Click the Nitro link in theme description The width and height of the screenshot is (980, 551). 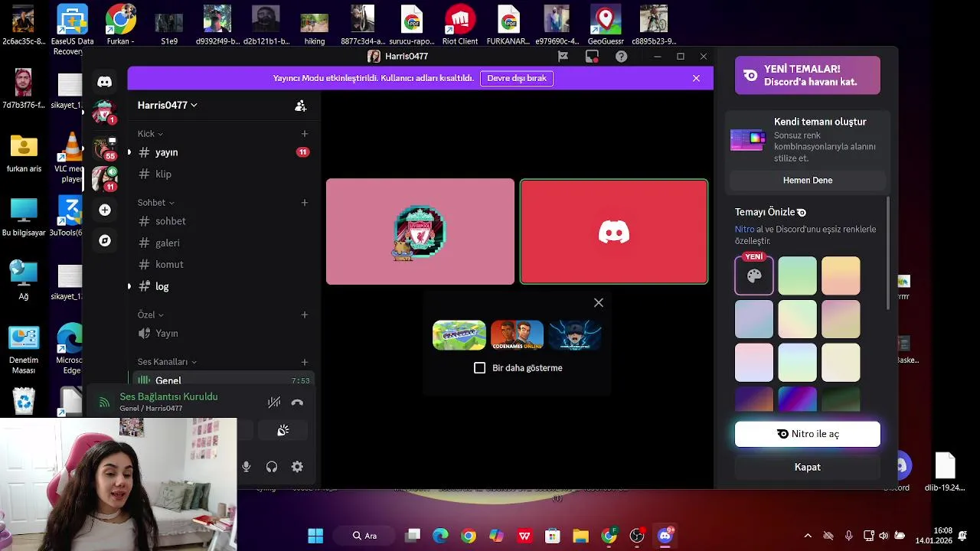coord(744,230)
